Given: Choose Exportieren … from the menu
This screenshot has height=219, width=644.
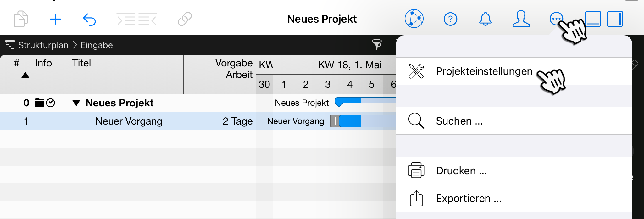Looking at the screenshot, I should click(x=514, y=198).
